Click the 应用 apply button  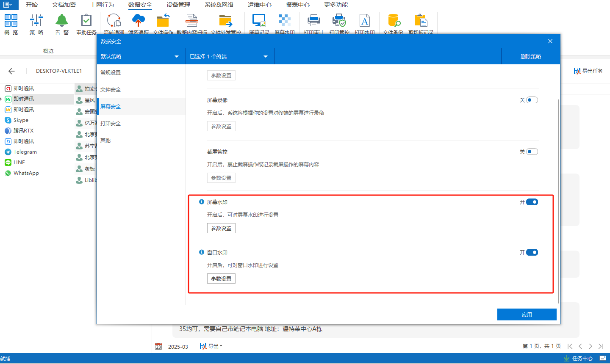coord(527,314)
